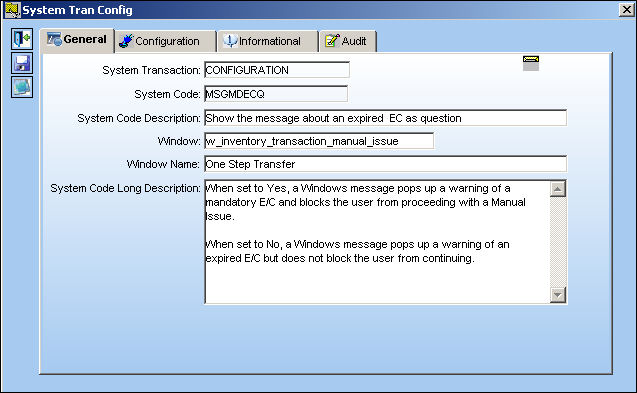The image size is (637, 393).
Task: Click the System Transaction label
Action: tap(151, 70)
